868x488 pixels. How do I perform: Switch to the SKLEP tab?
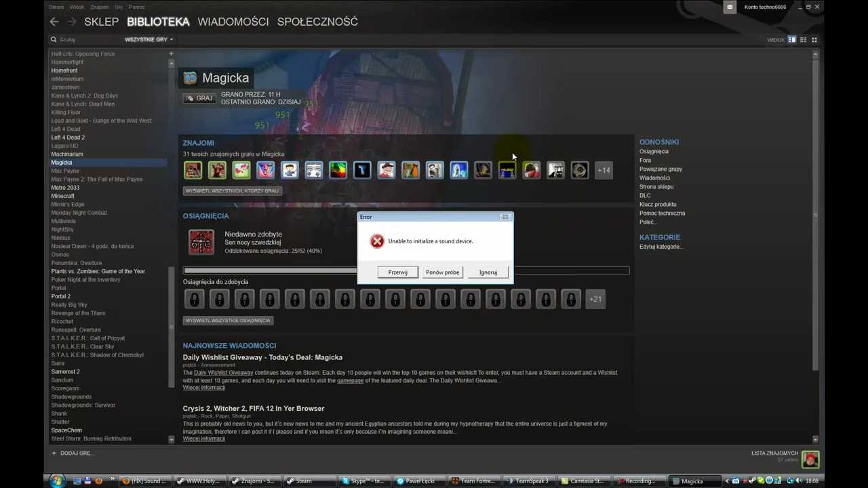tap(101, 22)
